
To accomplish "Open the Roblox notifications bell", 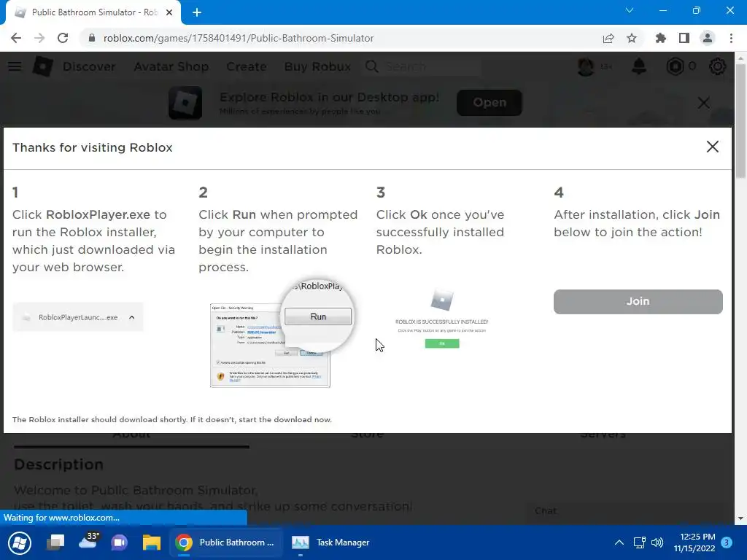I will [x=639, y=66].
